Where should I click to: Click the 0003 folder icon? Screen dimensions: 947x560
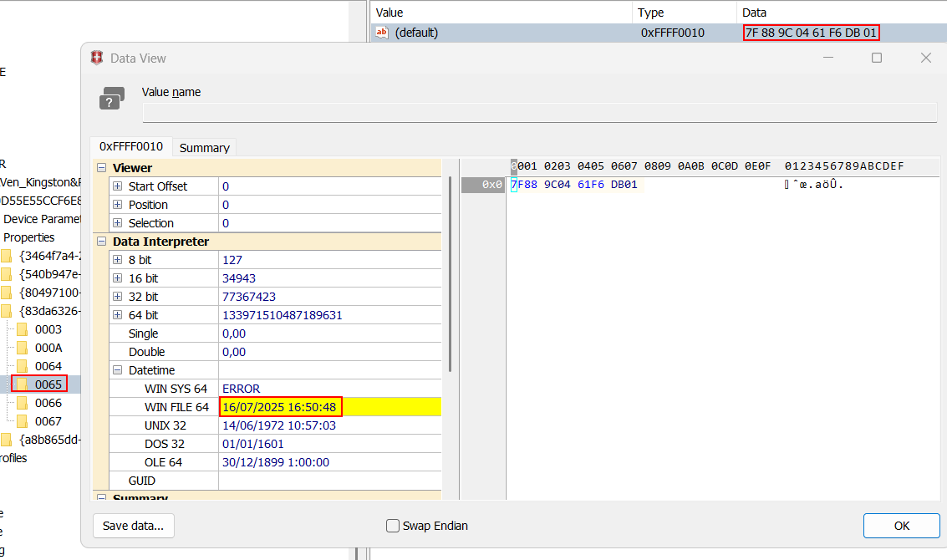(x=23, y=329)
